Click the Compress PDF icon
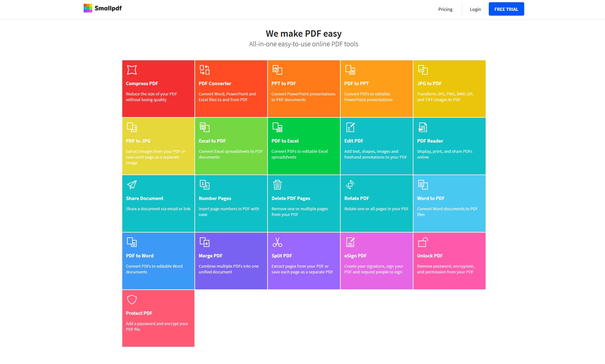This screenshot has width=605, height=364. click(x=132, y=70)
